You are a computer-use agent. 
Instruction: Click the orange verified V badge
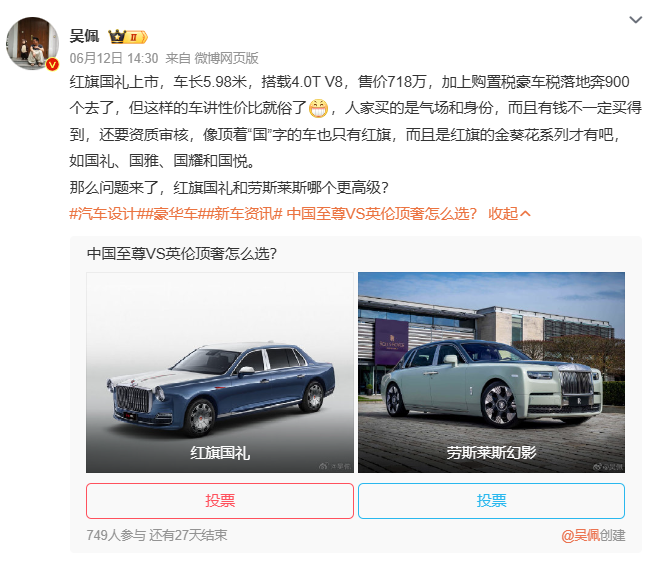[52, 65]
